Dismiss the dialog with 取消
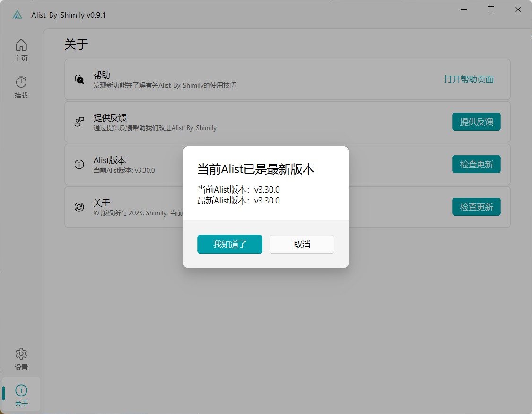532x414 pixels. [302, 244]
